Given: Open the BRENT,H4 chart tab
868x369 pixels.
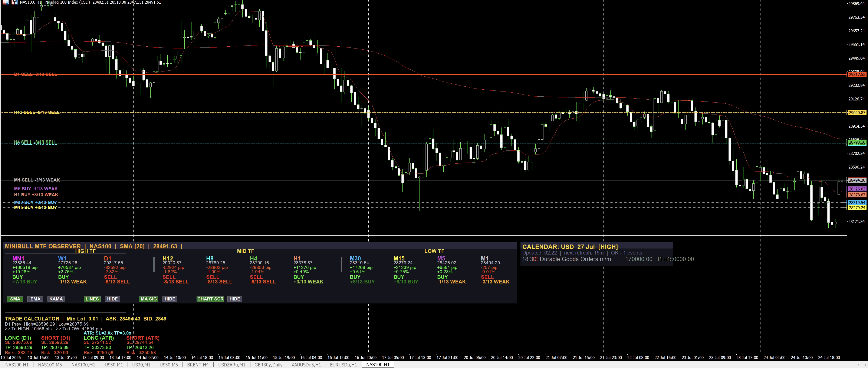Looking at the screenshot, I should [198, 365].
